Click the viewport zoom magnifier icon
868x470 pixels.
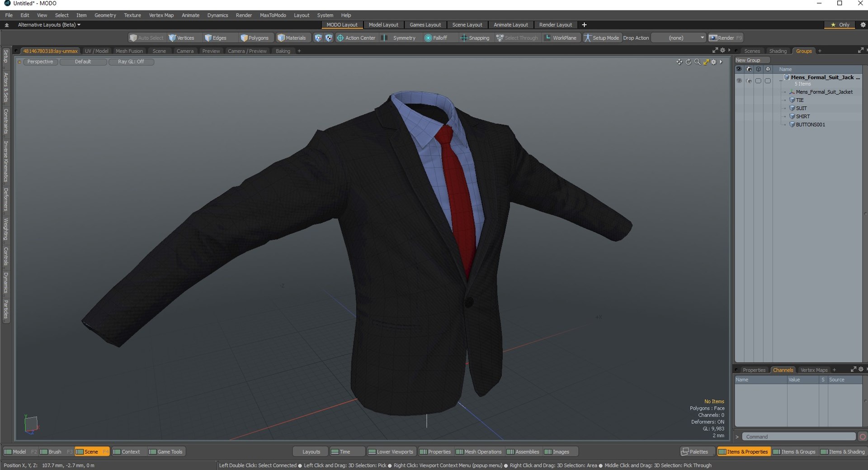[697, 62]
